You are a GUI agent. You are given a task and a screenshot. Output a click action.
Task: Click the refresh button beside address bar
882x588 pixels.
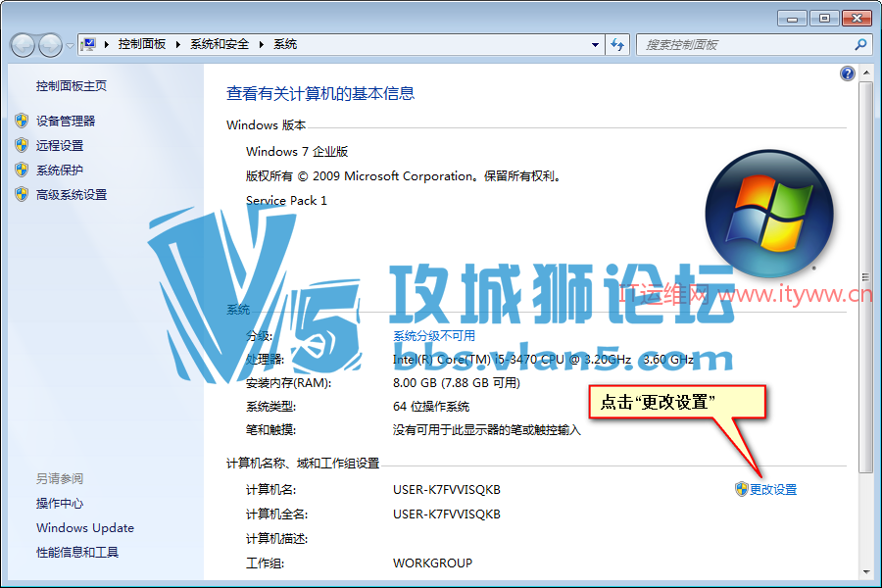(617, 44)
